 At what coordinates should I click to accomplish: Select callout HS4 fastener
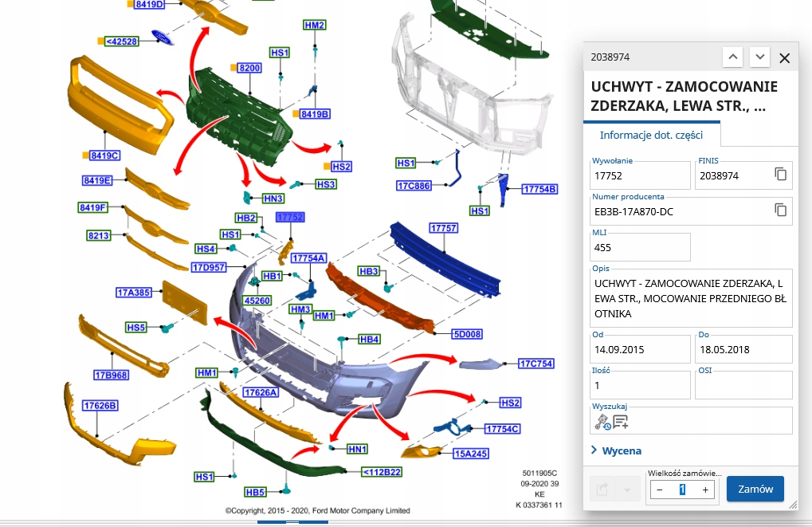pyautogui.click(x=206, y=249)
